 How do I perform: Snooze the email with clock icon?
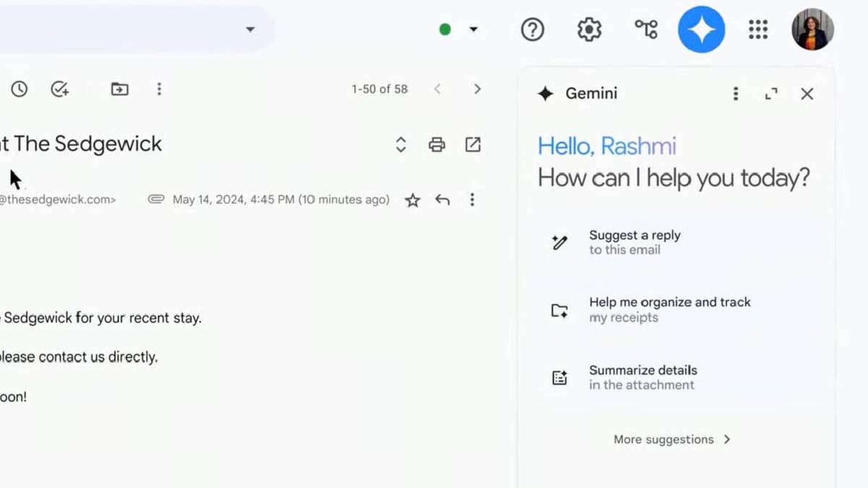(19, 89)
